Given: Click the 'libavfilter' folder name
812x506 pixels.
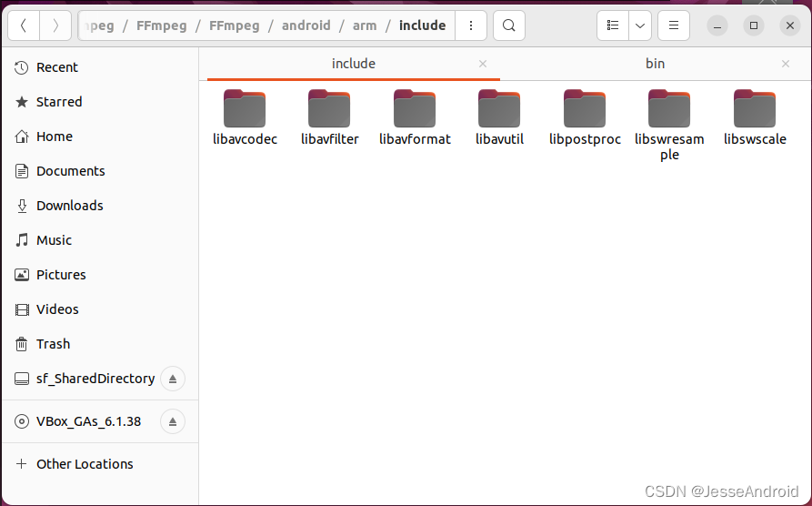Looking at the screenshot, I should (x=330, y=139).
